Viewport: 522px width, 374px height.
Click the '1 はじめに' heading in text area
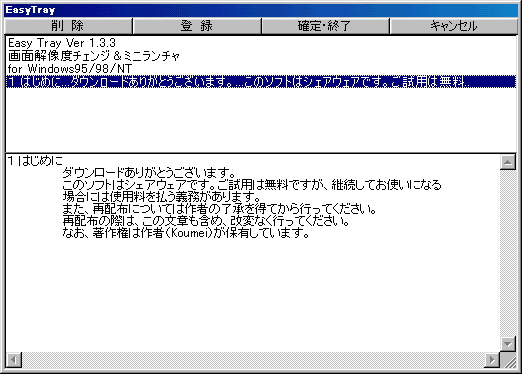click(x=35, y=161)
